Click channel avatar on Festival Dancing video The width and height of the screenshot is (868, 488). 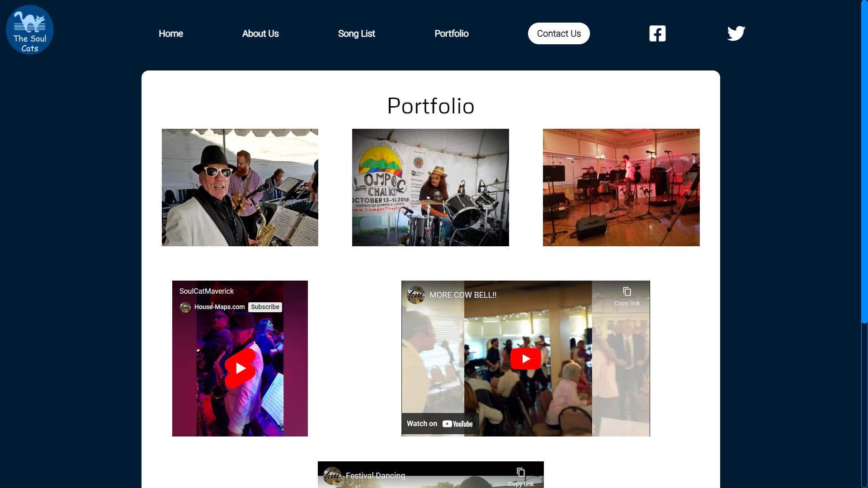(x=332, y=476)
